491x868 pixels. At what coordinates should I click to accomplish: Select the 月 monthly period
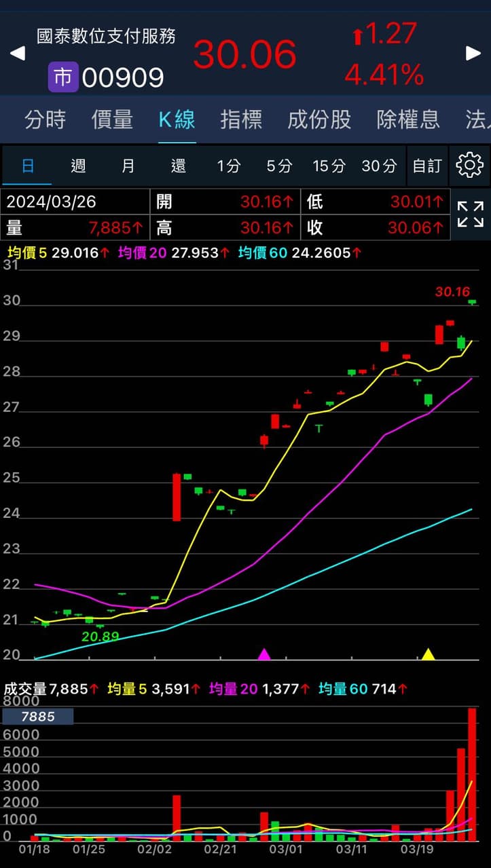coord(128,166)
